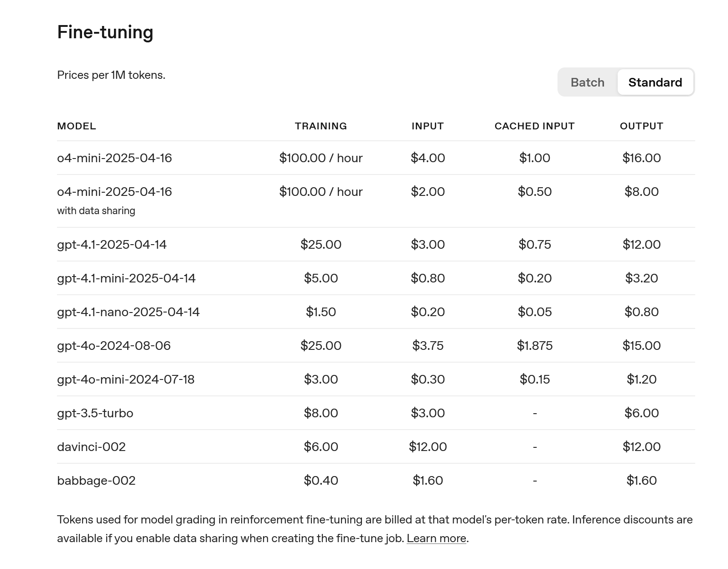This screenshot has height=569, width=728.
Task: Click the OUTPUT column header
Action: 641,126
